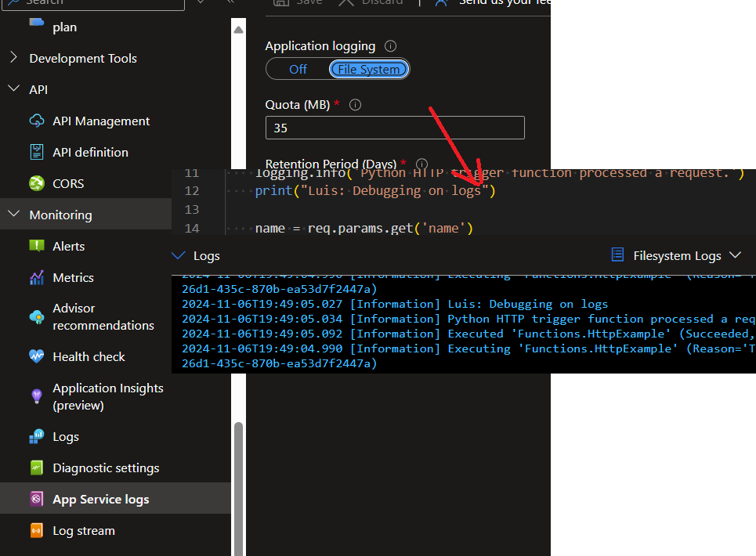Open Advisor recommendations menu item
The height and width of the screenshot is (556, 756).
(103, 317)
